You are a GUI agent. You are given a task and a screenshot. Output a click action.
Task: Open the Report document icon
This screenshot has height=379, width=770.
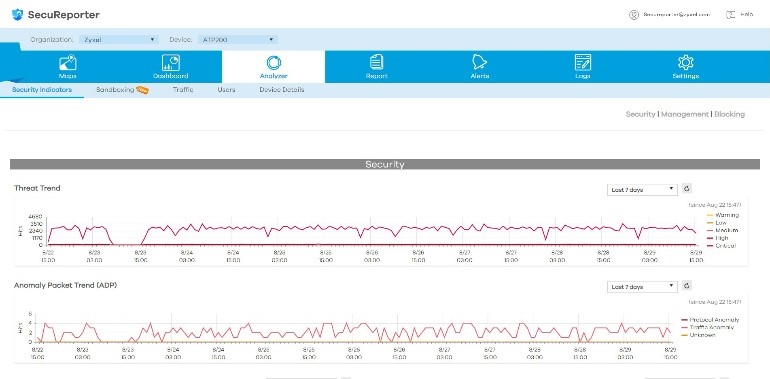tap(377, 62)
